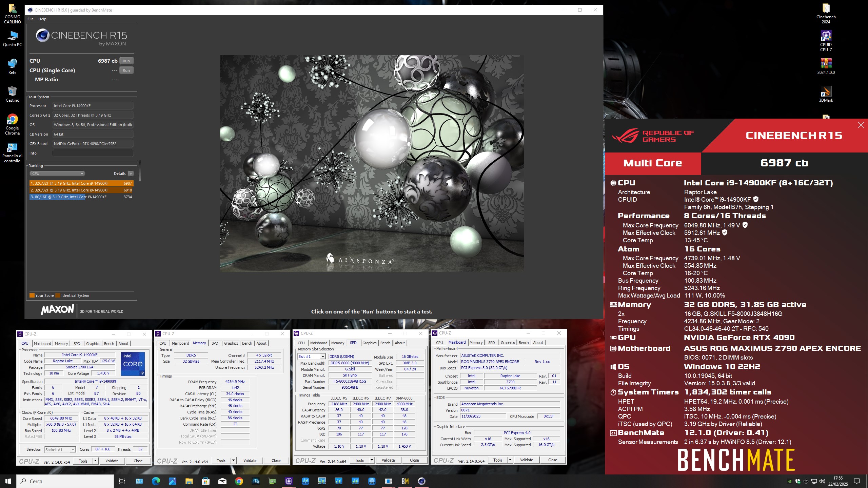This screenshot has width=868, height=488.
Task: Switch to Graphics tab in CPU-Z Memory window
Action: coord(231,343)
